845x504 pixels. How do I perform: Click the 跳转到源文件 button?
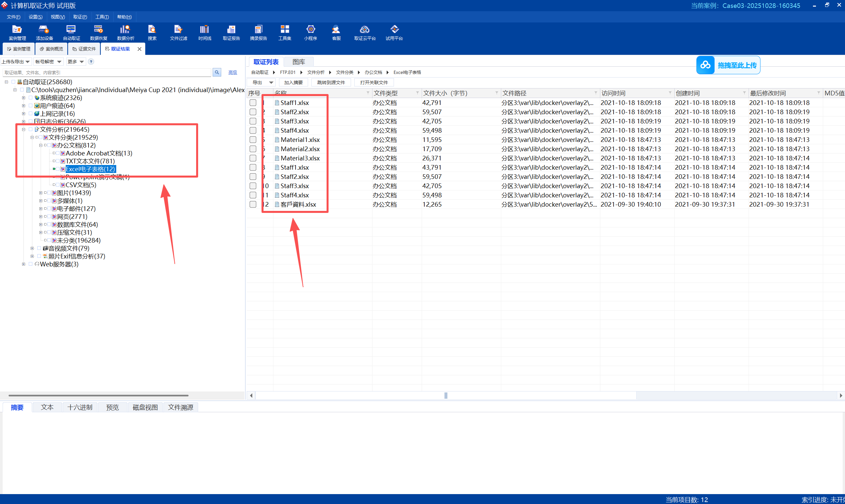(331, 83)
